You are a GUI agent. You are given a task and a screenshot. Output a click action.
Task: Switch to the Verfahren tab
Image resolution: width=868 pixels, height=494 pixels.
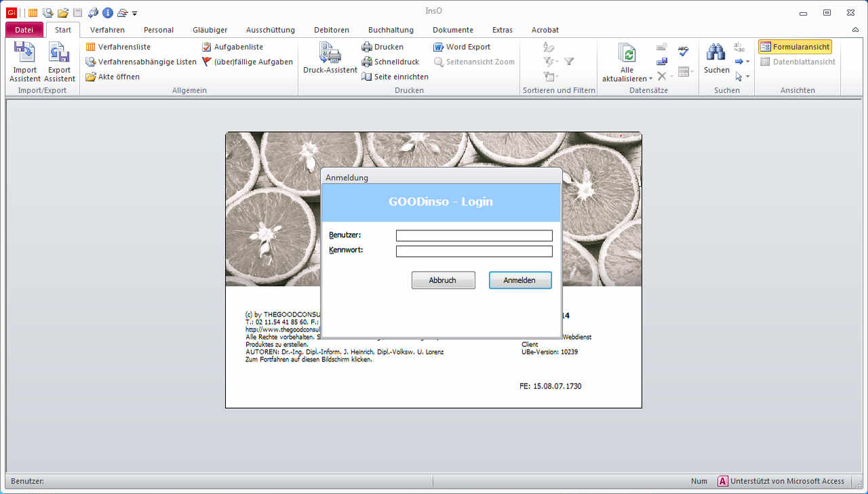coord(107,30)
